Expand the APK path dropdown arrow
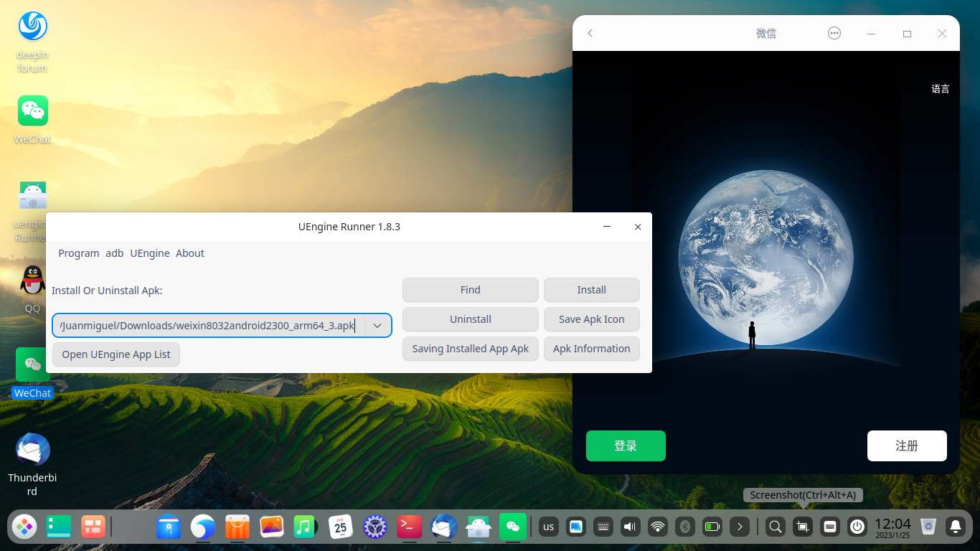 377,326
